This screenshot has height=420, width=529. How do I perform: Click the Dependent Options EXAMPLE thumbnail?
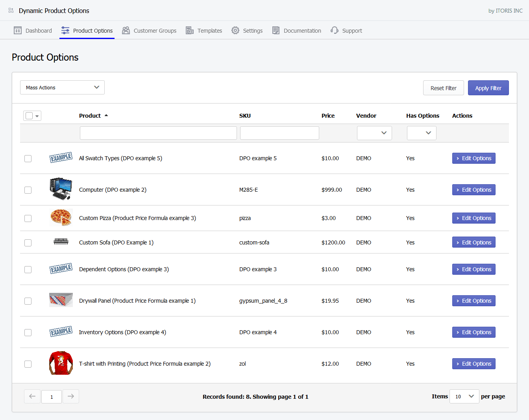pos(61,268)
